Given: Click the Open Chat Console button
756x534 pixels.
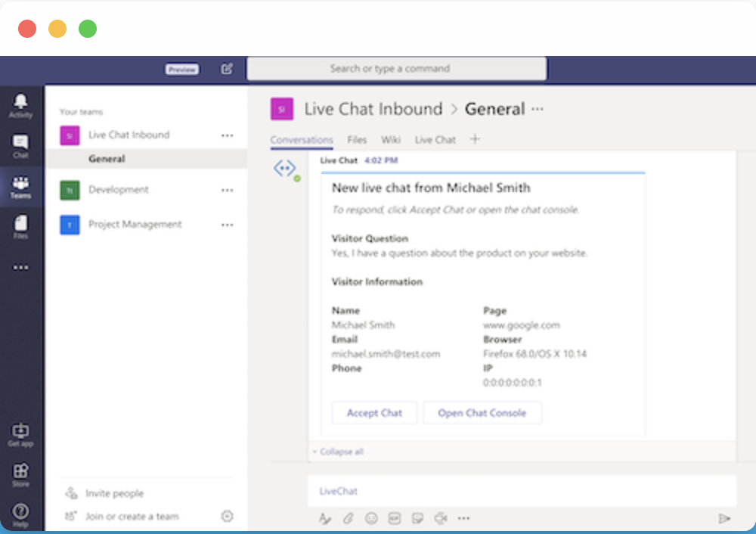Looking at the screenshot, I should click(x=482, y=413).
